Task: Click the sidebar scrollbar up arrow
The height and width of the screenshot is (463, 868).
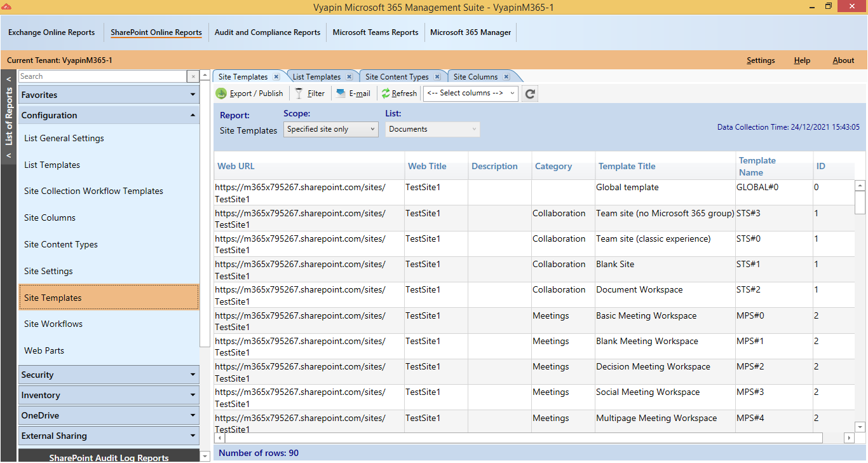Action: (205, 76)
